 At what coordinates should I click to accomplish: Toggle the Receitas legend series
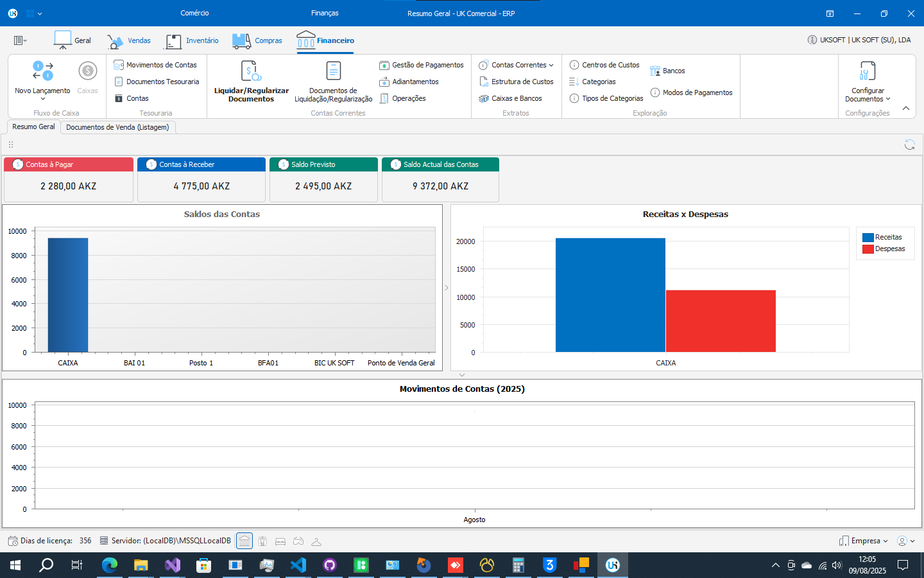pos(882,237)
